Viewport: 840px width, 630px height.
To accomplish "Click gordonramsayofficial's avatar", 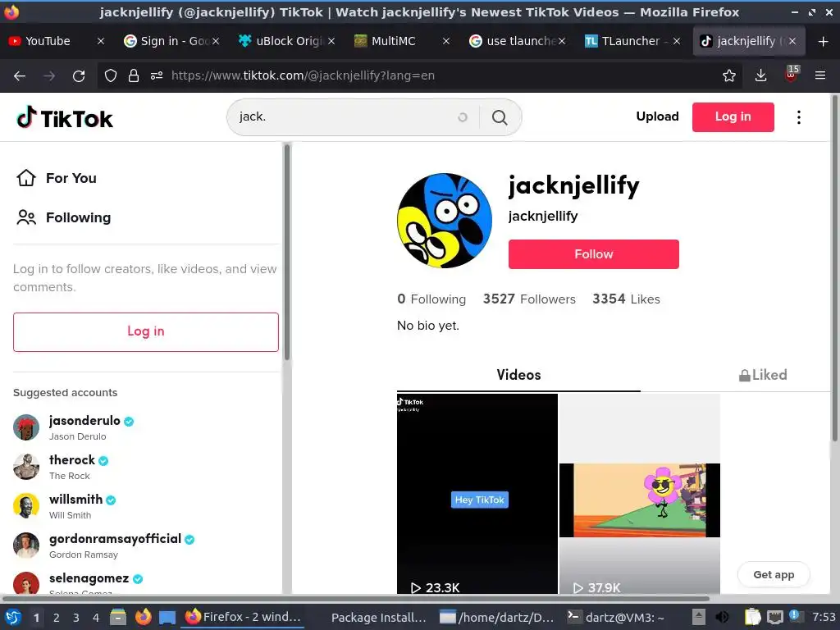I will 25,546.
